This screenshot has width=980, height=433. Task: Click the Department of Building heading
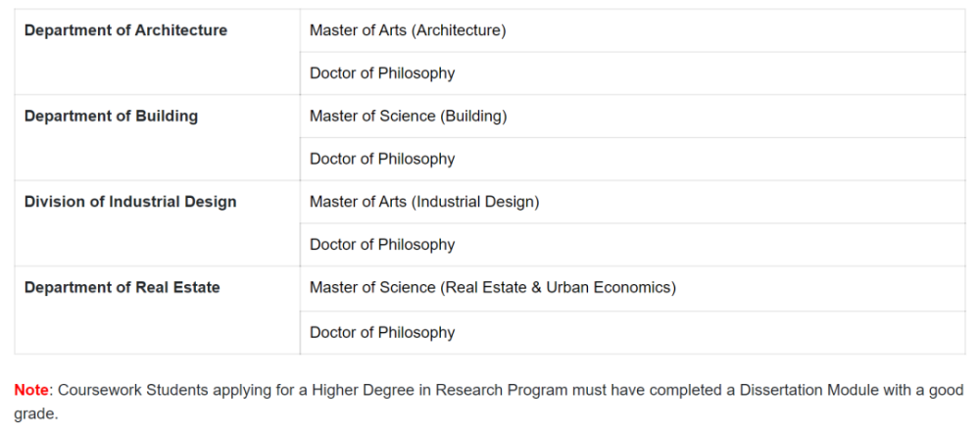[x=111, y=116]
